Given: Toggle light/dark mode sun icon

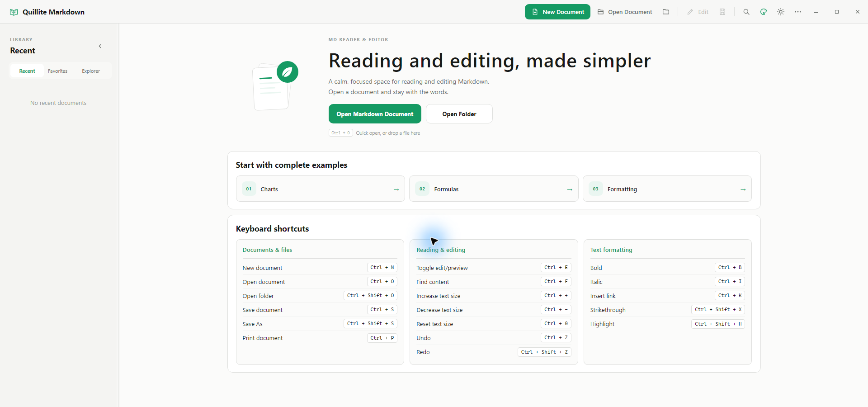Looking at the screenshot, I should click(x=781, y=12).
